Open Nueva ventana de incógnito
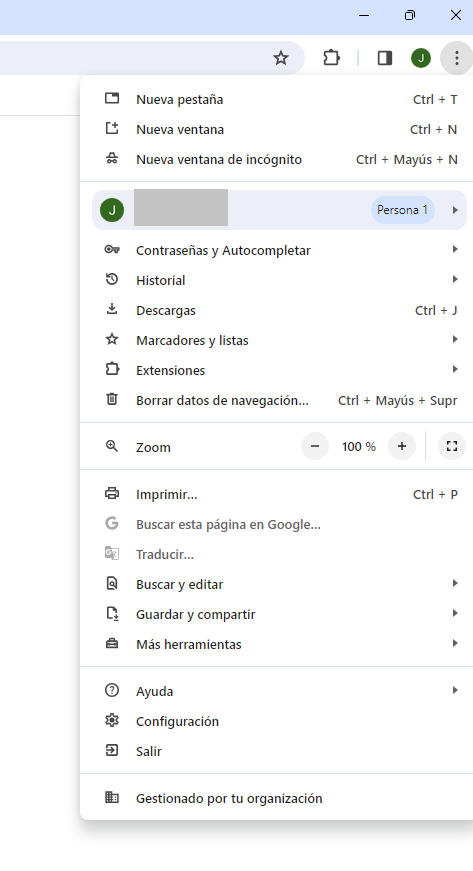473x871 pixels. (276, 159)
